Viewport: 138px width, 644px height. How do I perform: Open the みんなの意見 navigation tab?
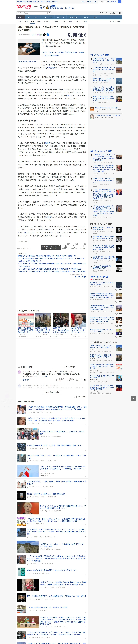click(x=73, y=17)
